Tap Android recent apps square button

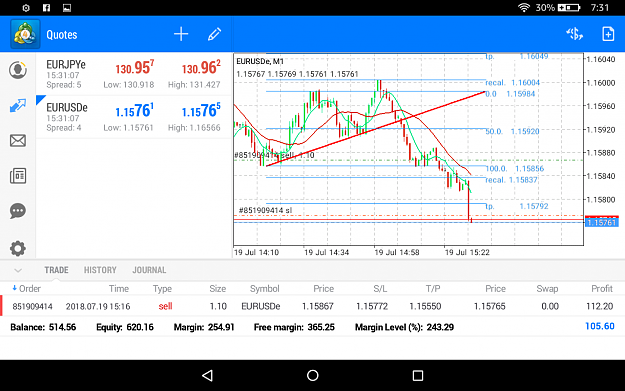pos(418,375)
